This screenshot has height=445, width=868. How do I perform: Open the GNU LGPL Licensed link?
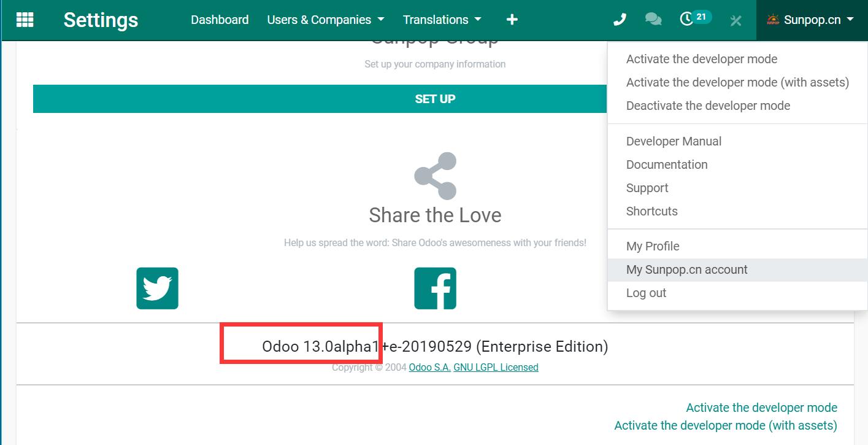496,367
